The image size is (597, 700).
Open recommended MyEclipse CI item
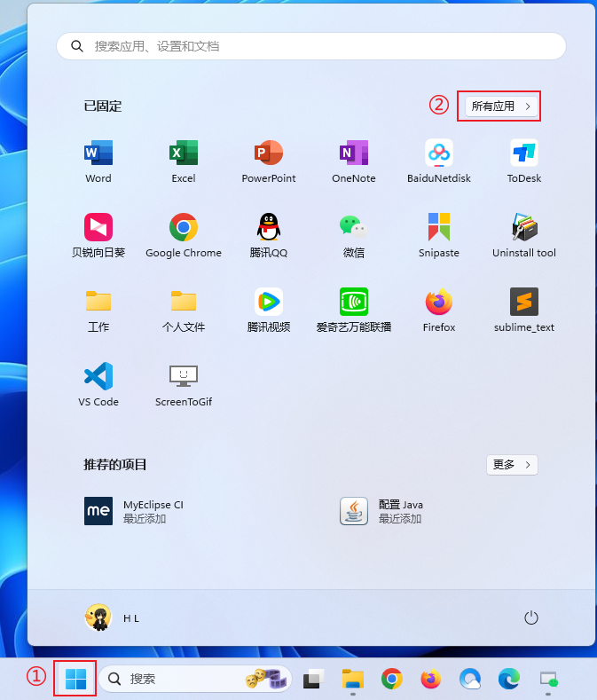pos(134,511)
